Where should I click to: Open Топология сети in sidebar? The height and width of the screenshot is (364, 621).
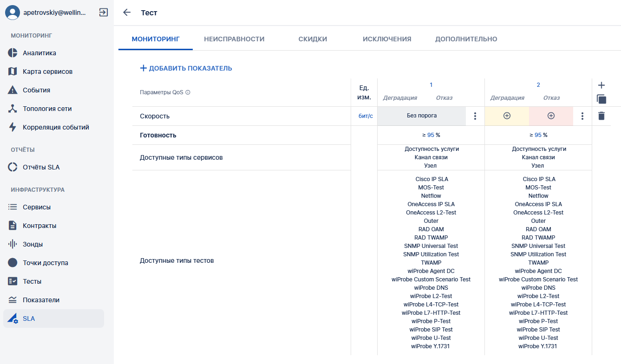click(x=53, y=109)
